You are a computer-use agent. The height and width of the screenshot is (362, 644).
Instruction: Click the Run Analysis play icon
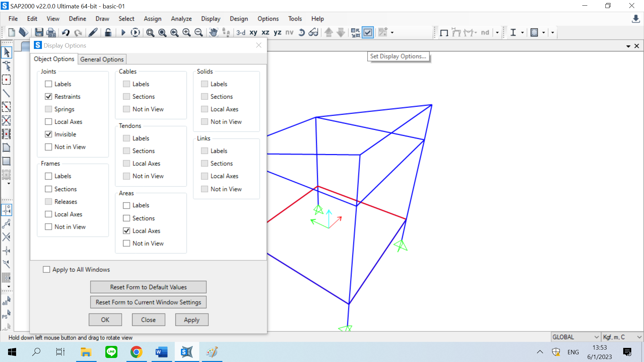pyautogui.click(x=123, y=33)
